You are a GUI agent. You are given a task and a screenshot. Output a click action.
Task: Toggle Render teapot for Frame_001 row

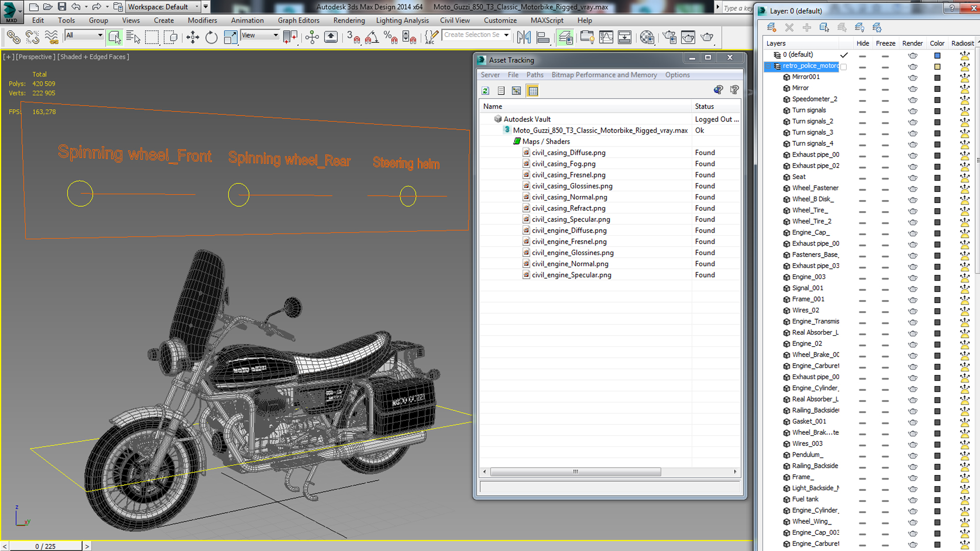coord(913,300)
